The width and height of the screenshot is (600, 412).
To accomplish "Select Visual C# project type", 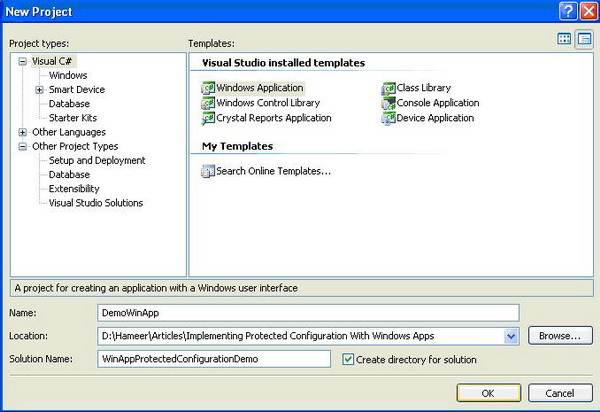I will [52, 61].
